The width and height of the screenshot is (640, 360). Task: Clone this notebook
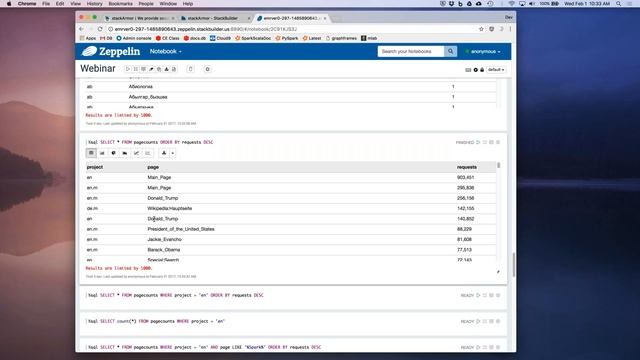159,69
